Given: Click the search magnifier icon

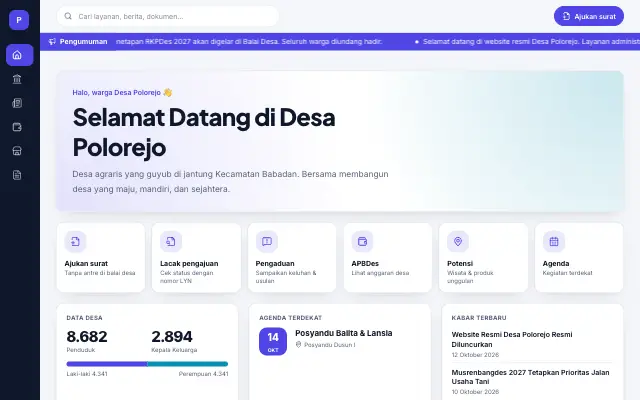Looking at the screenshot, I should (68, 16).
